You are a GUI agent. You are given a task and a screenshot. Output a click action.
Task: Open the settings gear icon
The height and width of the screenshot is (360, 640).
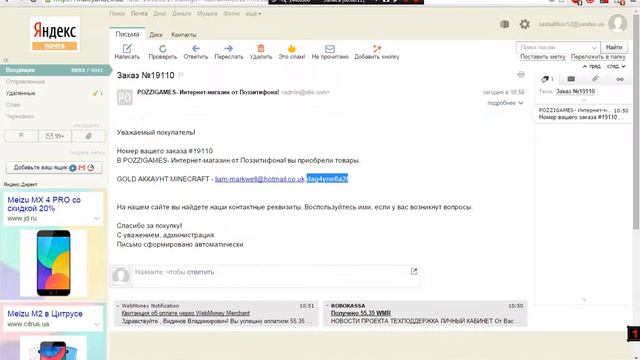(x=524, y=24)
